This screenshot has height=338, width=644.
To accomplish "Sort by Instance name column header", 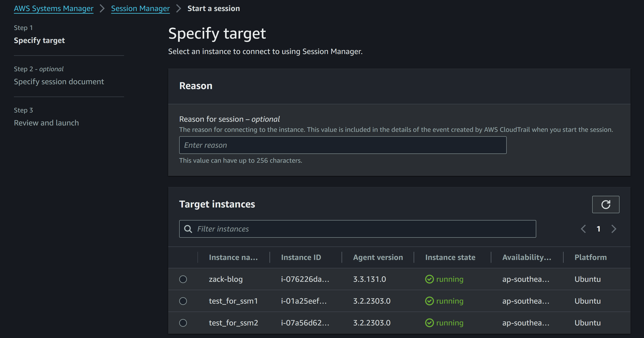I will point(233,258).
